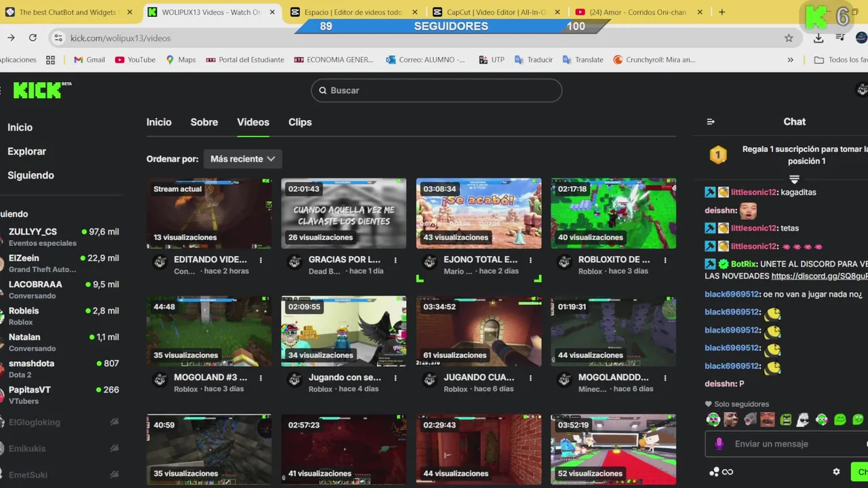Open options menu for MOGOLAND #3 video
Image resolution: width=868 pixels, height=488 pixels.
[x=260, y=378]
